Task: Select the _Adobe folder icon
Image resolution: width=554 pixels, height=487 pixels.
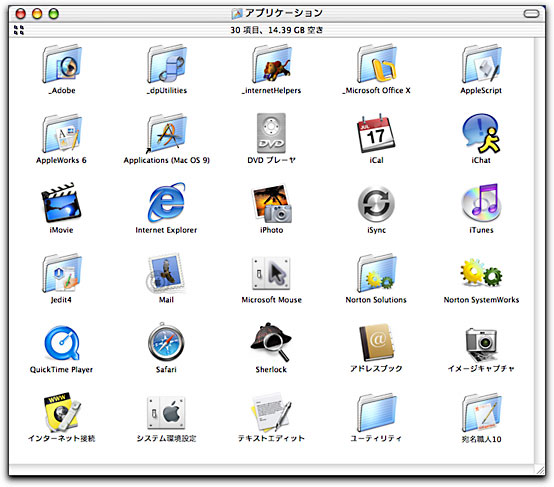Action: pos(62,64)
